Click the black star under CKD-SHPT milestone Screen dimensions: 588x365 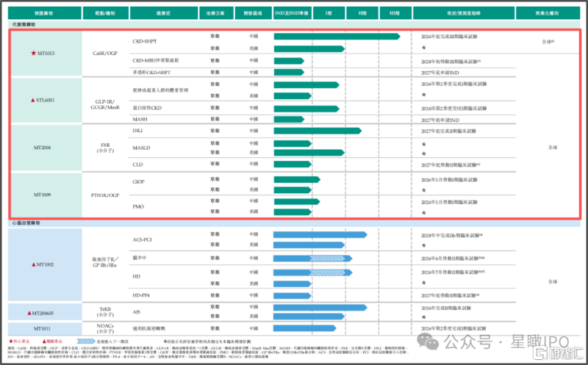(x=424, y=48)
